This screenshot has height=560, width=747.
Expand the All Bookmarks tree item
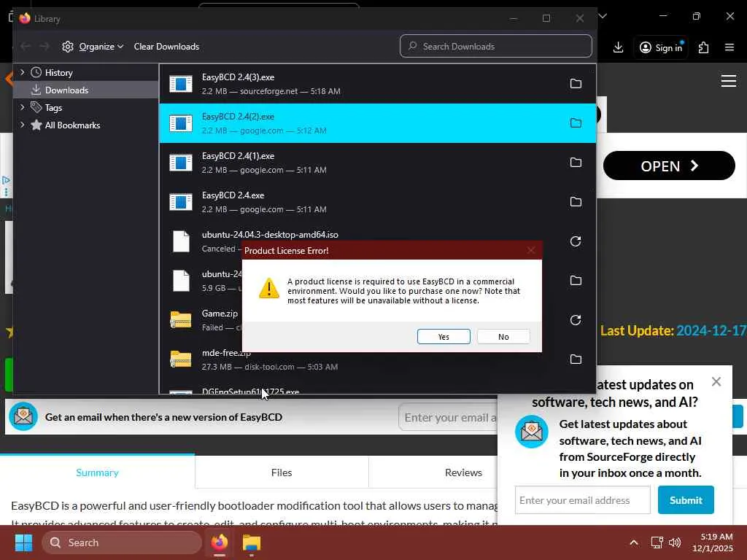(22, 125)
